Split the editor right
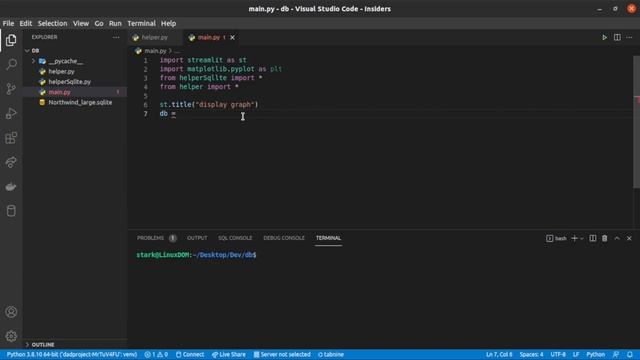The width and height of the screenshot is (640, 360). 617,37
